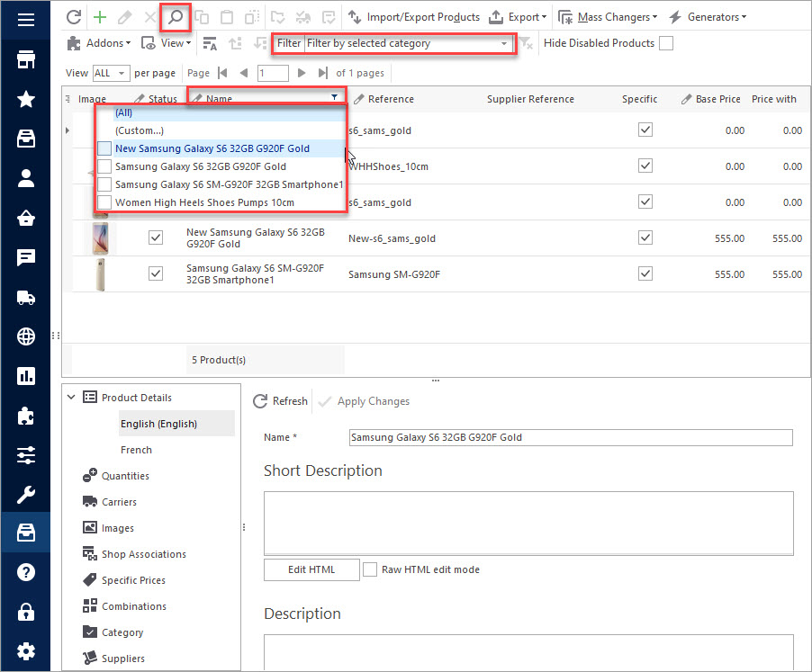
Task: Toggle Specific checkbox in WHHShoes_10cm row
Action: [x=645, y=166]
